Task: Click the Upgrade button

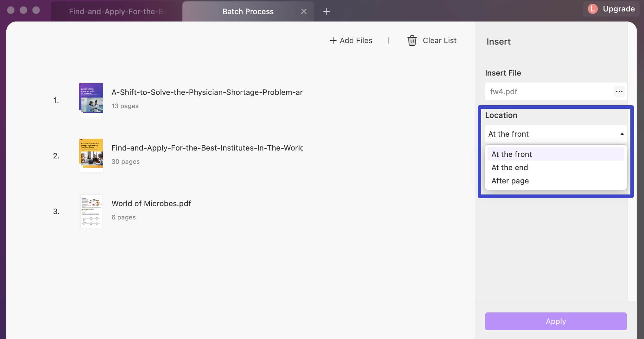Action: [x=619, y=9]
